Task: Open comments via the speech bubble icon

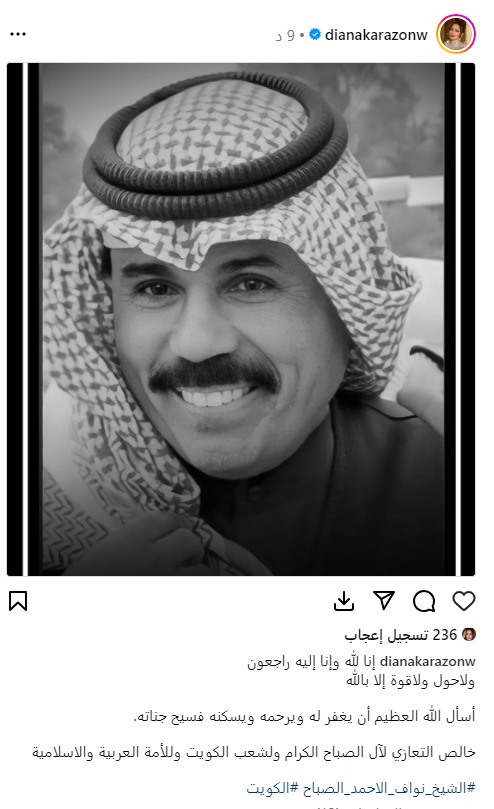Action: coord(424,601)
